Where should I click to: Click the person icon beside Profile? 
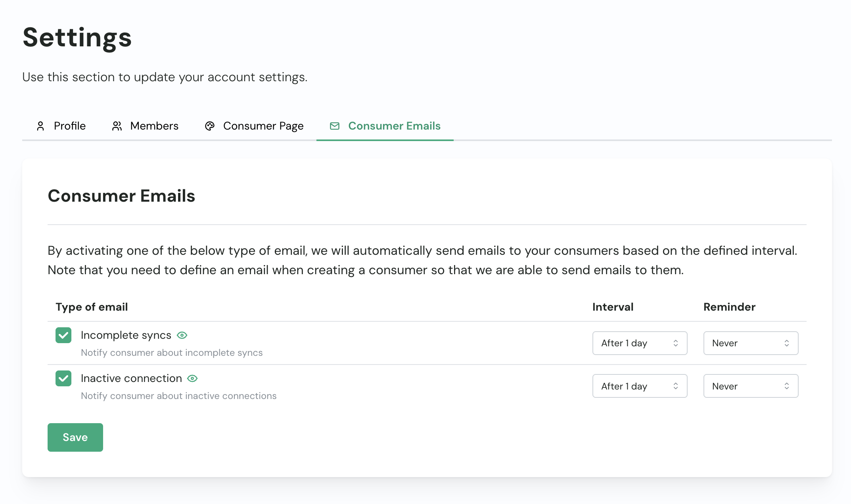[x=40, y=126]
